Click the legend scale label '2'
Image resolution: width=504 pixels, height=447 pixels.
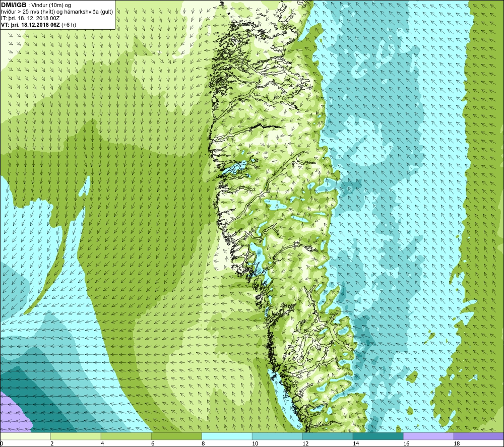(x=52, y=444)
